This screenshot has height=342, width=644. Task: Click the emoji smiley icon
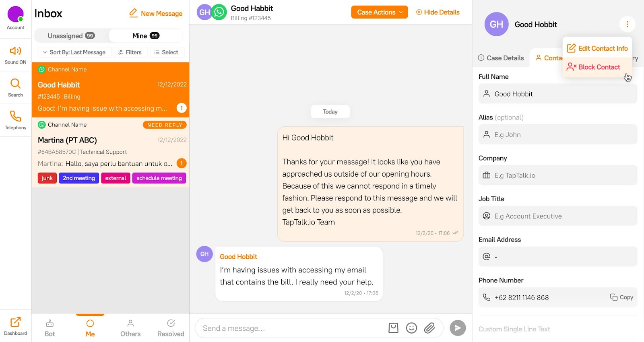pyautogui.click(x=411, y=328)
